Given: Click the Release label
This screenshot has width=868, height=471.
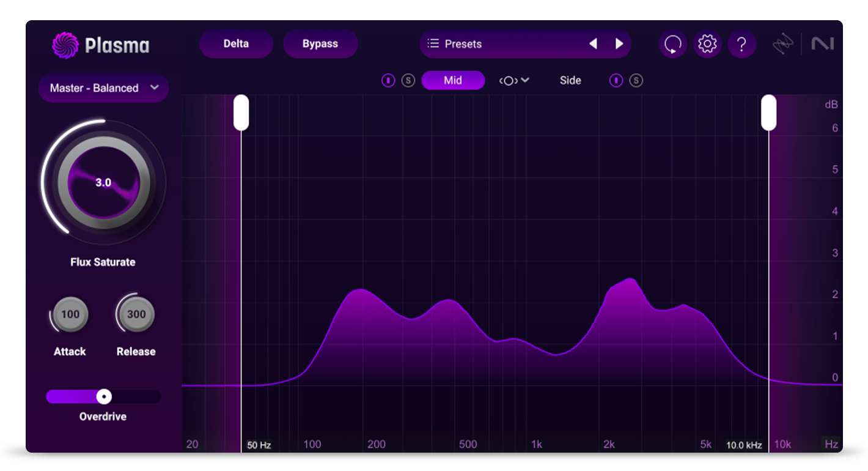Looking at the screenshot, I should (x=136, y=352).
